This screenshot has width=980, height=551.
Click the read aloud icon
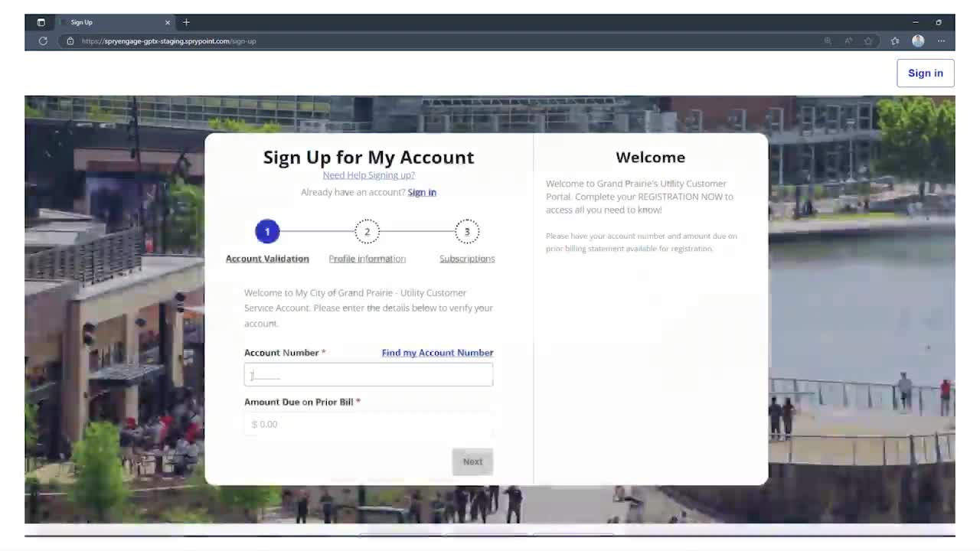(x=848, y=41)
